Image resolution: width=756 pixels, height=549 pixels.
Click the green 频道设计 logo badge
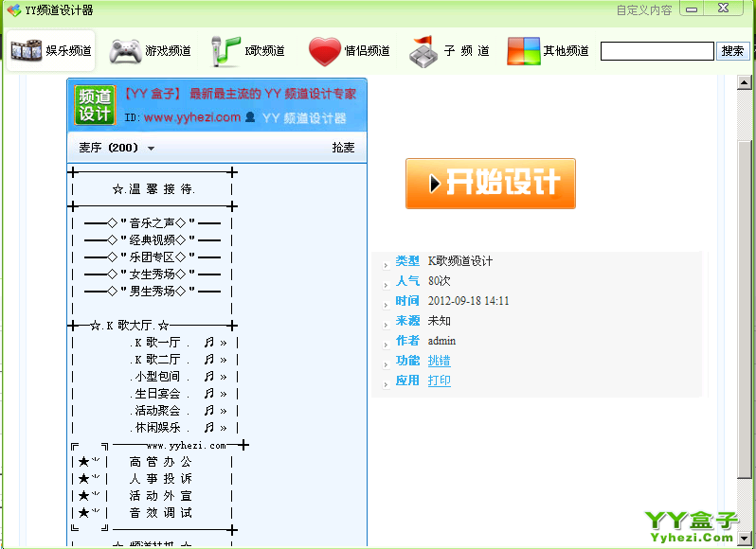[x=95, y=105]
